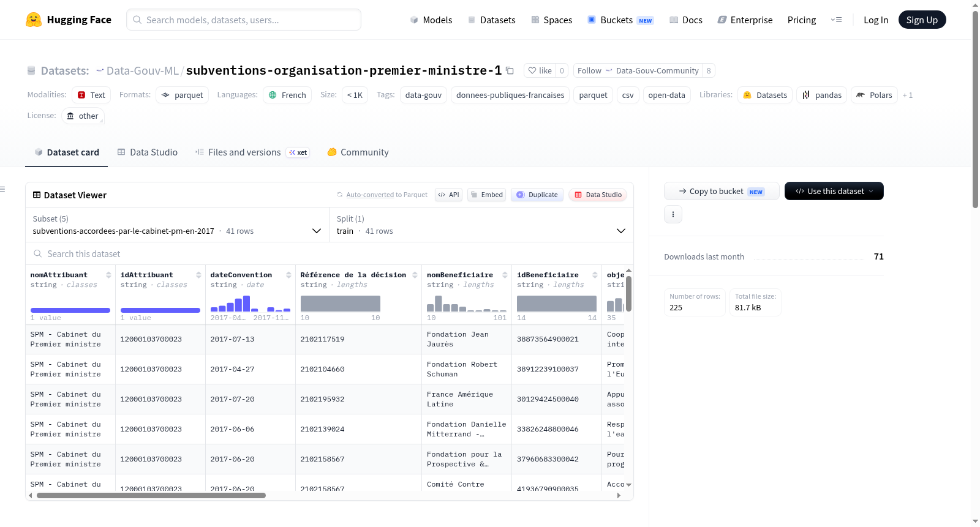The width and height of the screenshot is (980, 527).
Task: Open Spaces in the top navigation
Action: [551, 20]
